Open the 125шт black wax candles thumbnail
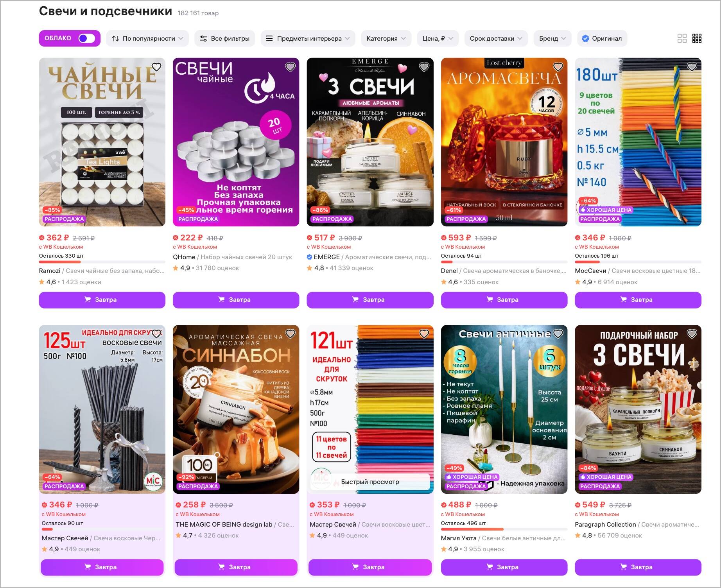Viewport: 721px width, 588px height. pos(102,409)
